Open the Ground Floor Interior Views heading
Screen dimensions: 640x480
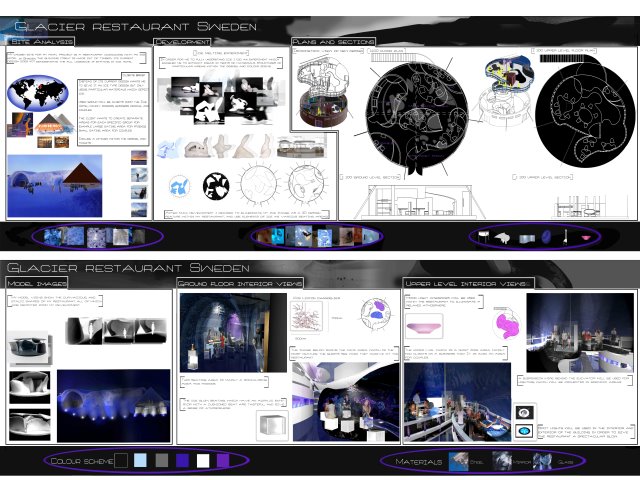(240, 283)
